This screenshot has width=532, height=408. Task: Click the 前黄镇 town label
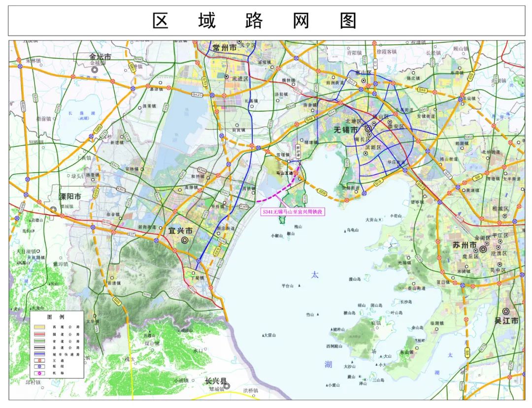coord(239,130)
